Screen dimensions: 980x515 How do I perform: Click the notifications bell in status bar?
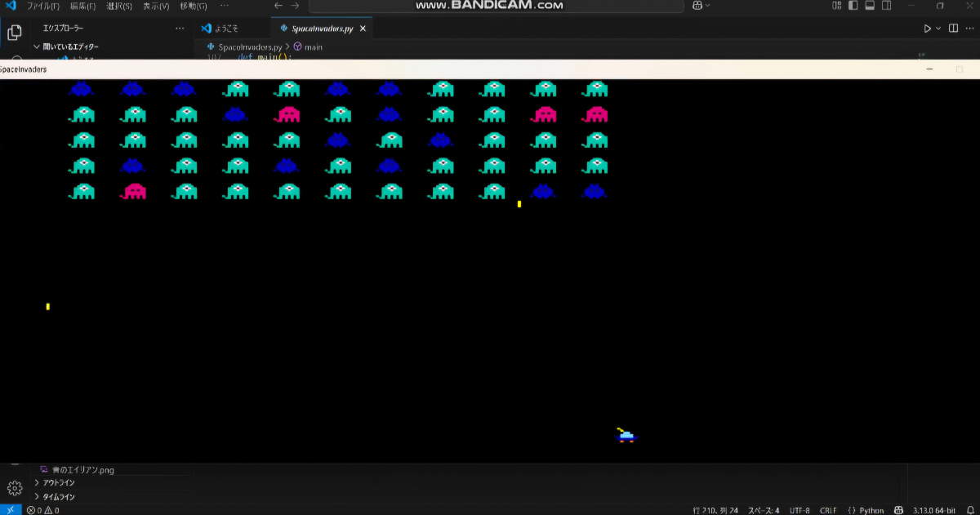pyautogui.click(x=969, y=510)
